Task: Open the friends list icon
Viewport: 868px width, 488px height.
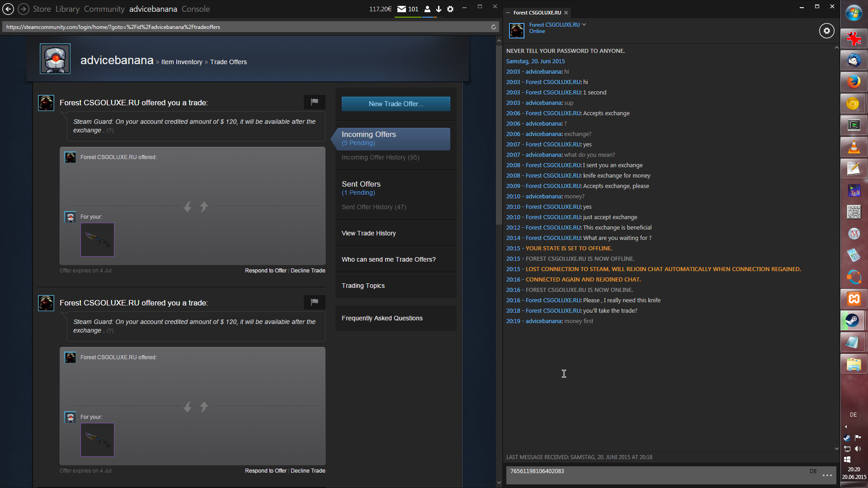Action: click(427, 9)
